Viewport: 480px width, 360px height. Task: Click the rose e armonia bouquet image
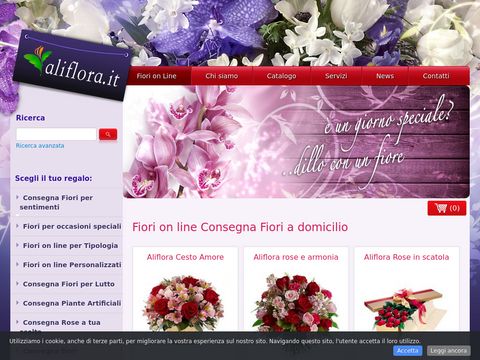[x=295, y=303]
